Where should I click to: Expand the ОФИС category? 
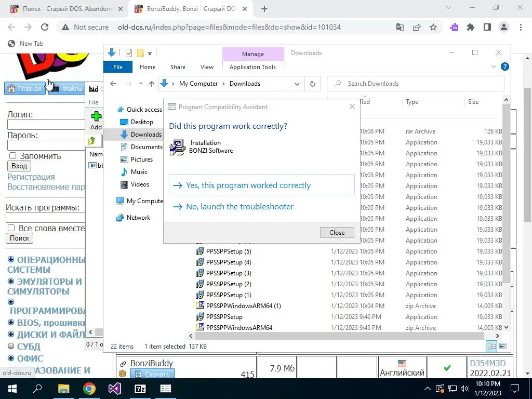point(11,358)
